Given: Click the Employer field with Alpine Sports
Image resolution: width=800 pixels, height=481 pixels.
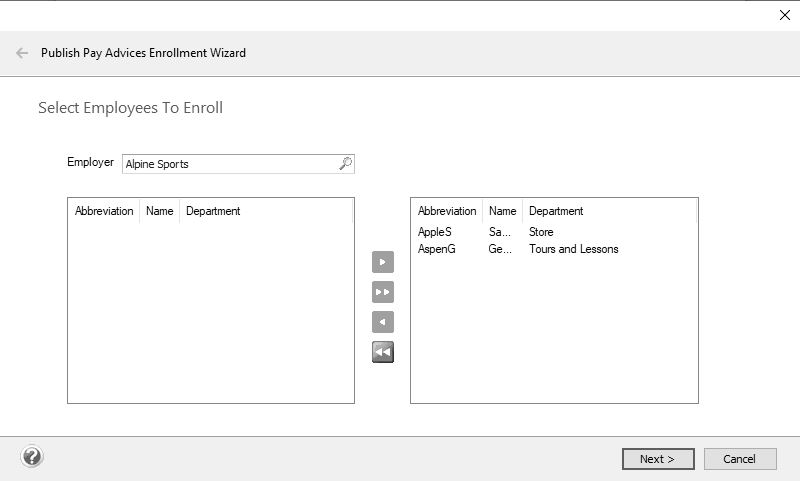Looking at the screenshot, I should [238, 164].
